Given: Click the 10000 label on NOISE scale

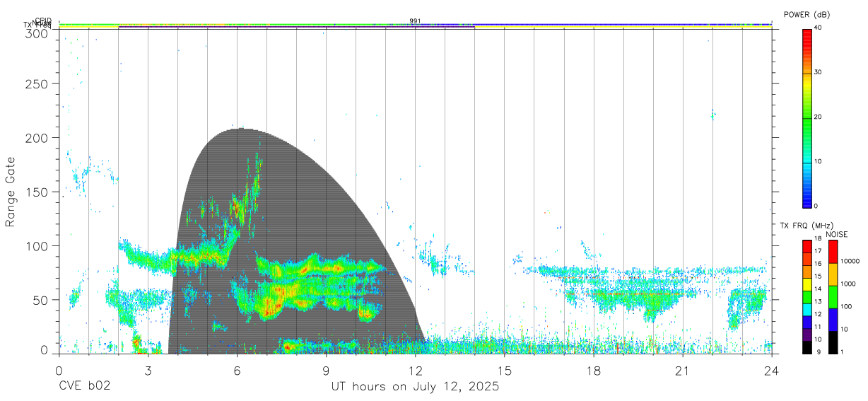Looking at the screenshot, I should pos(850,261).
